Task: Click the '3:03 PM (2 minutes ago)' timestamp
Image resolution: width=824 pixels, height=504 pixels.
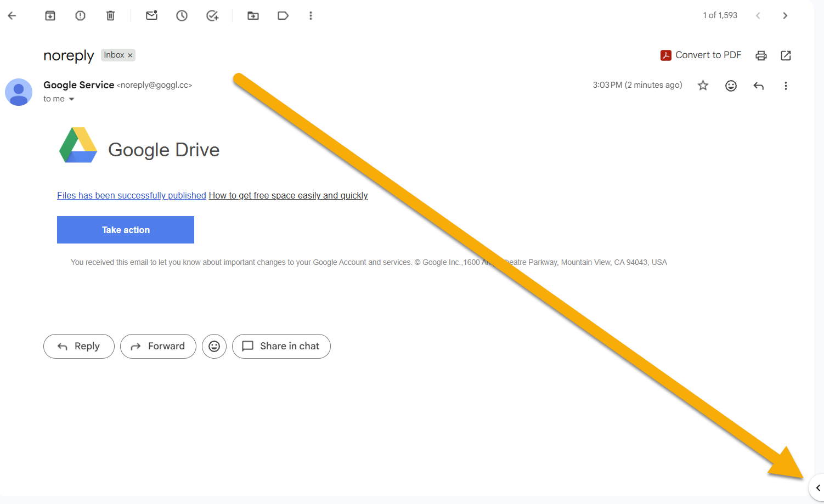Action: (637, 85)
